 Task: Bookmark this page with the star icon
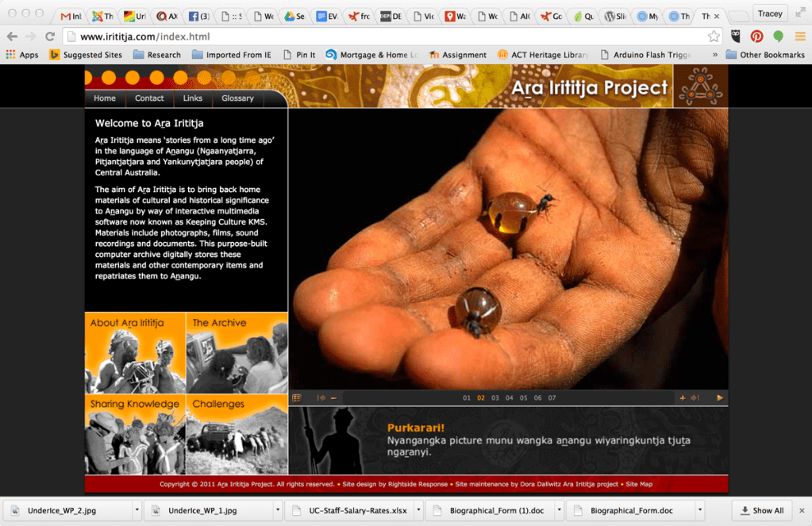pyautogui.click(x=714, y=36)
